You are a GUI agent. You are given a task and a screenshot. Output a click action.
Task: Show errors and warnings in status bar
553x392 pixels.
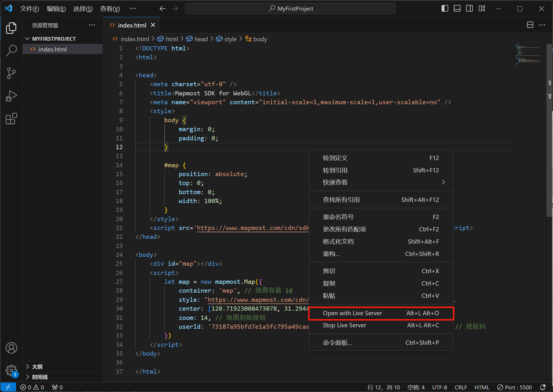(32, 387)
